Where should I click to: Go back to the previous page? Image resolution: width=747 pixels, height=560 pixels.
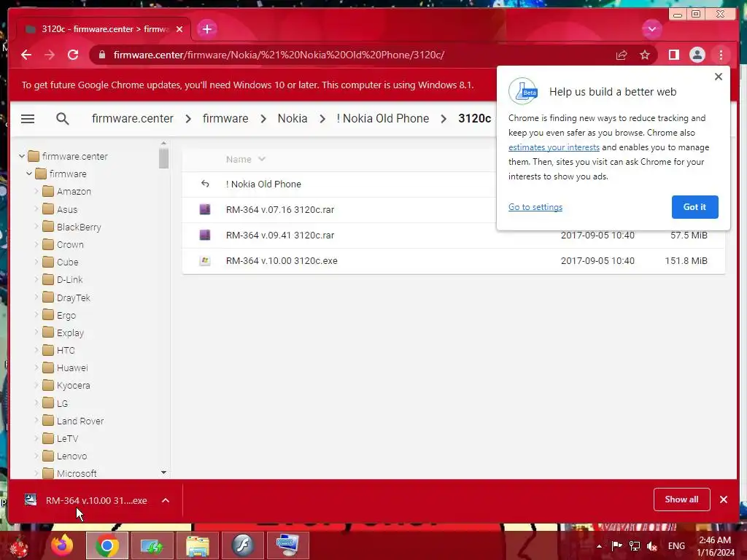26,55
